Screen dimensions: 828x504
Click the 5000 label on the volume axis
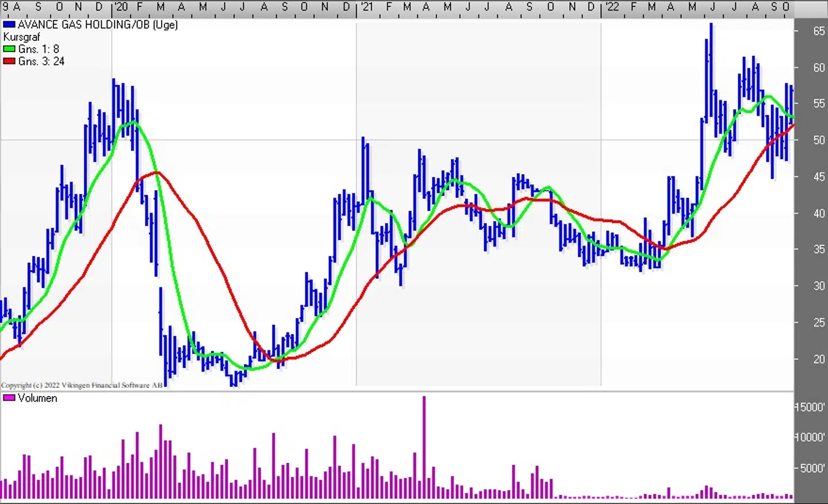813,468
